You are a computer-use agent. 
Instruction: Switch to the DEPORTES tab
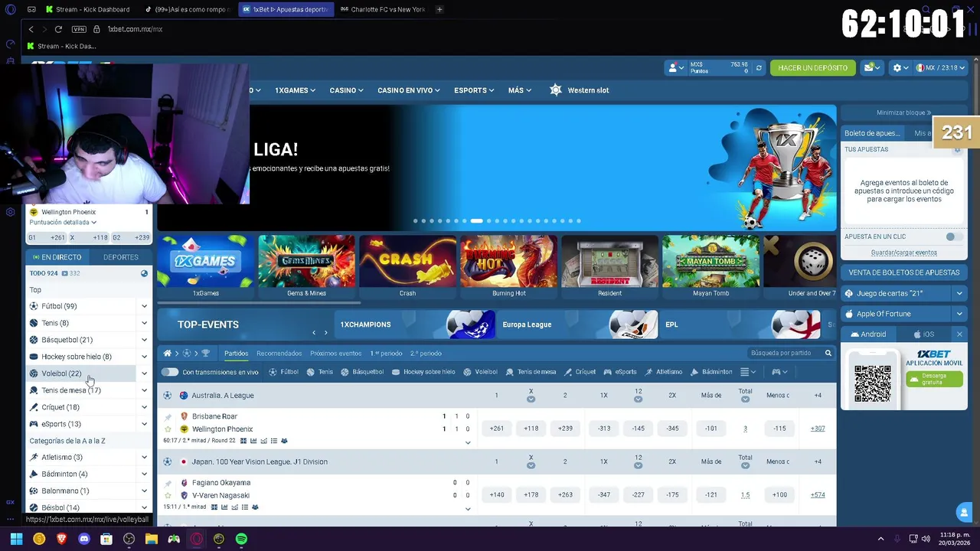click(x=121, y=257)
